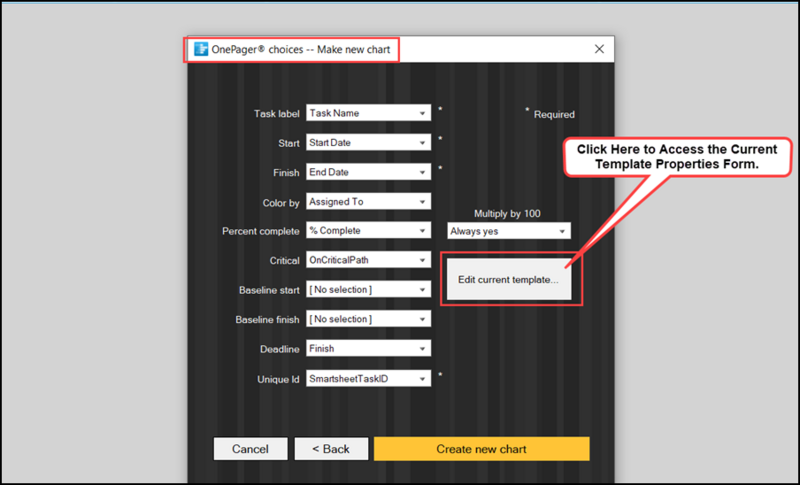Image resolution: width=800 pixels, height=485 pixels.
Task: Open the Critical field dropdown
Action: (368, 260)
